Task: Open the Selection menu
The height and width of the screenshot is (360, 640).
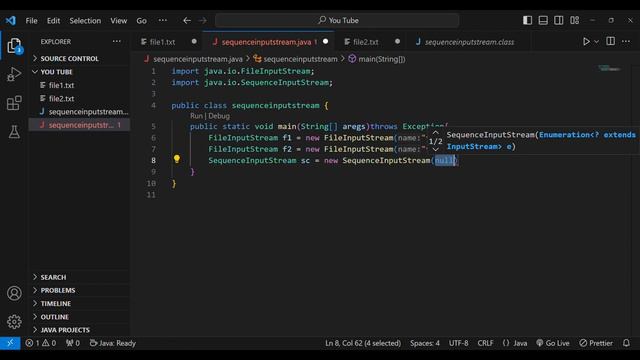Action: (85, 20)
